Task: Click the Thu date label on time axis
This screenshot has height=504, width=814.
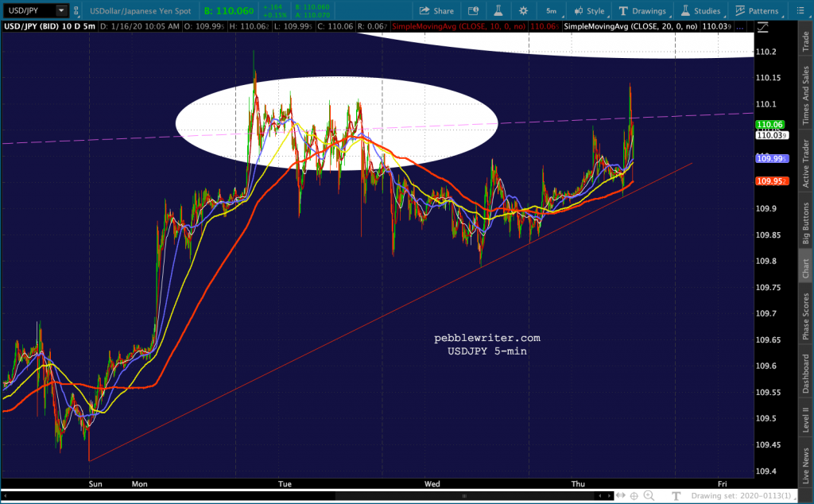Action: tap(578, 484)
